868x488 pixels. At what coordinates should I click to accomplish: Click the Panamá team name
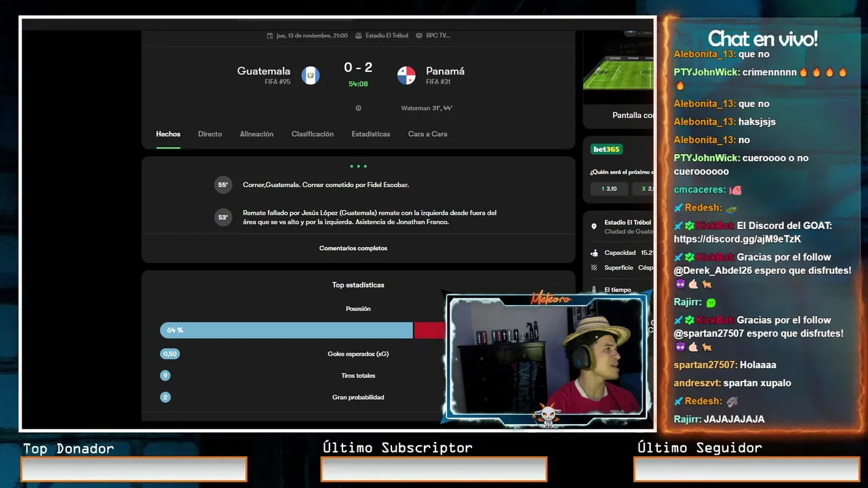click(x=446, y=71)
